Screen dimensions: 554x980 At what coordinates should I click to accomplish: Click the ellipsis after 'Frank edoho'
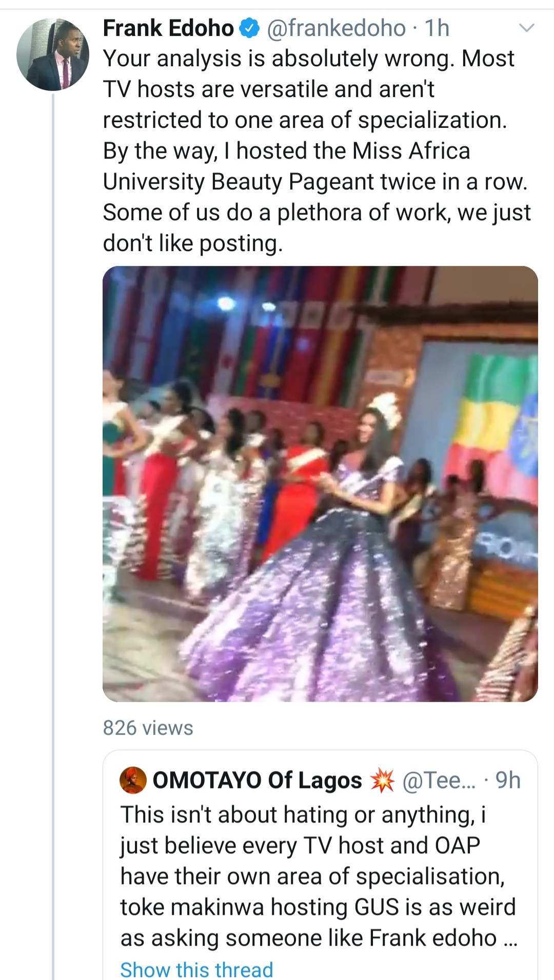tap(511, 939)
